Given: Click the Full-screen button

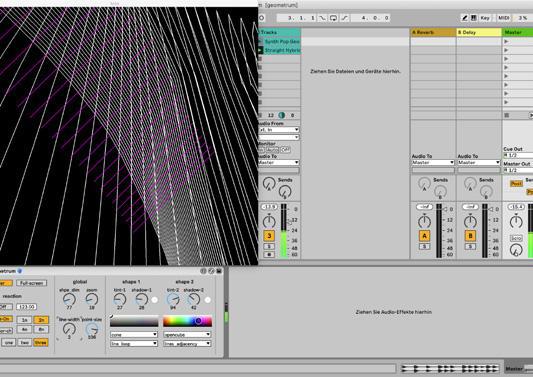Looking at the screenshot, I should pos(31,283).
